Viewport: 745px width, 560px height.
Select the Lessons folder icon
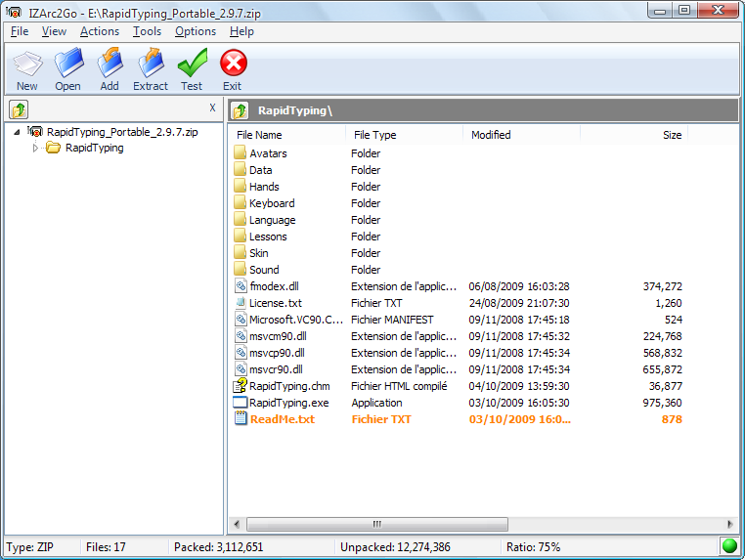(x=240, y=237)
